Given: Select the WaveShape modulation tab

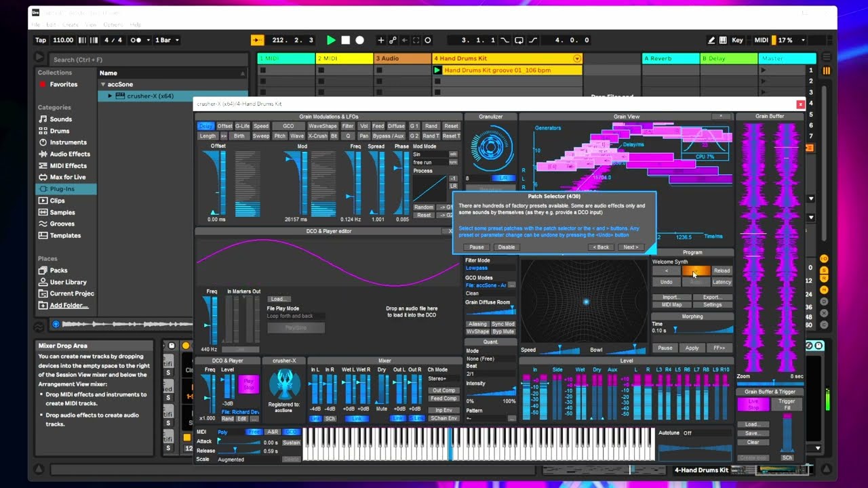Looking at the screenshot, I should (322, 126).
